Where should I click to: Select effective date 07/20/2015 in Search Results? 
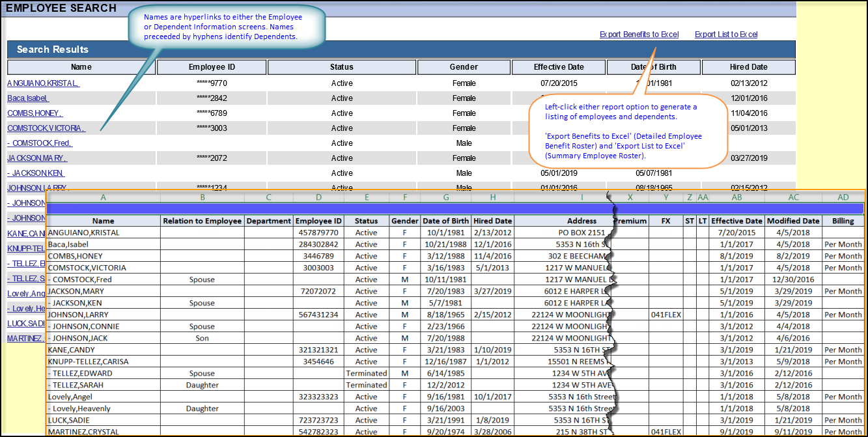(559, 83)
